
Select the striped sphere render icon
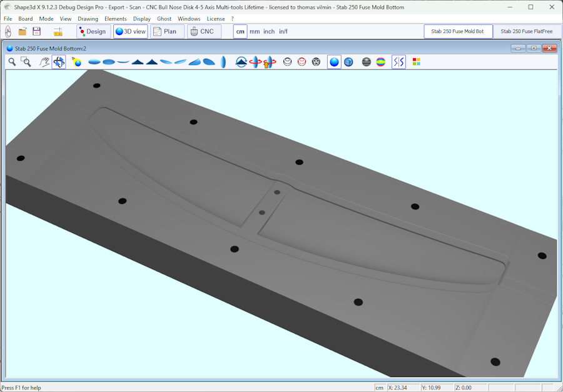point(367,62)
